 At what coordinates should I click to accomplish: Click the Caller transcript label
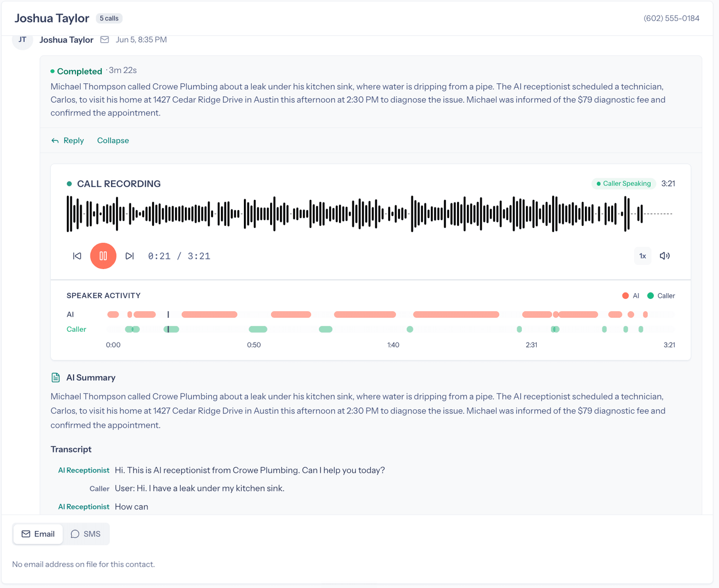[99, 489]
